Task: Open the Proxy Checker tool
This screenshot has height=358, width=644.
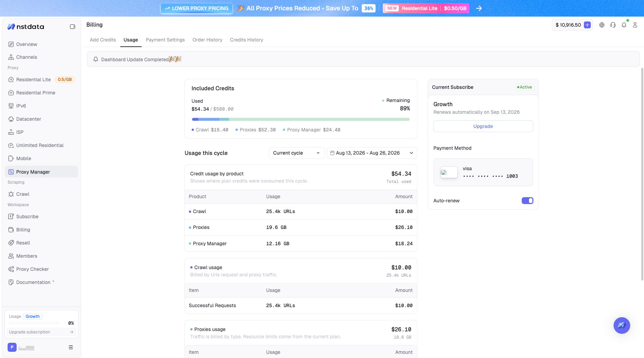Action: [x=41, y=269]
